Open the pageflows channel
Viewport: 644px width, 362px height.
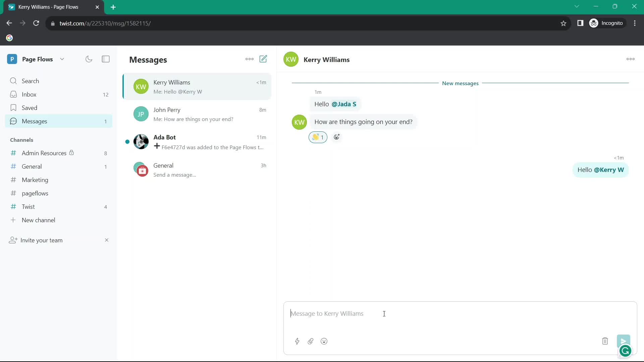[59, 193]
